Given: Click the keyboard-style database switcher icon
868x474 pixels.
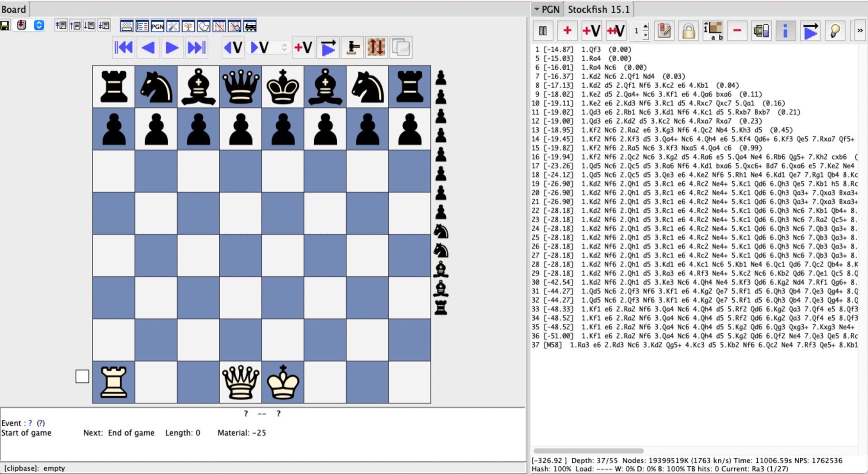Looking at the screenshot, I should 127,26.
